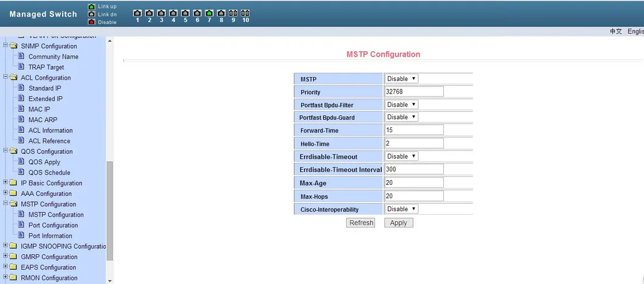
Task: Click port 8 icon in header
Action: (x=221, y=13)
